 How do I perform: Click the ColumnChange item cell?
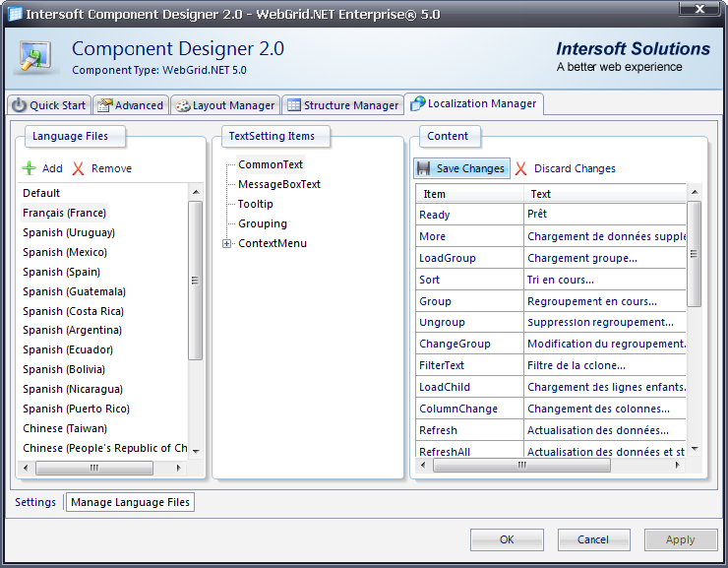click(470, 409)
